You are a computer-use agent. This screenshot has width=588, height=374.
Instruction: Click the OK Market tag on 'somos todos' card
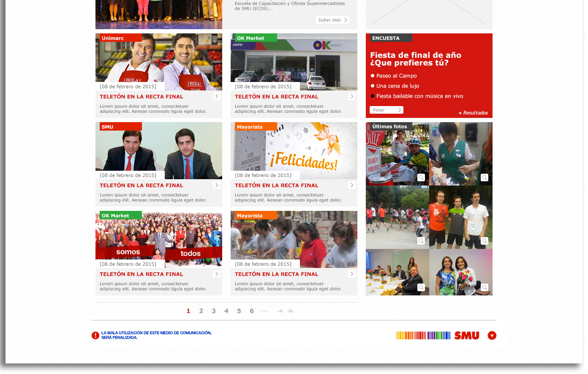(x=121, y=215)
